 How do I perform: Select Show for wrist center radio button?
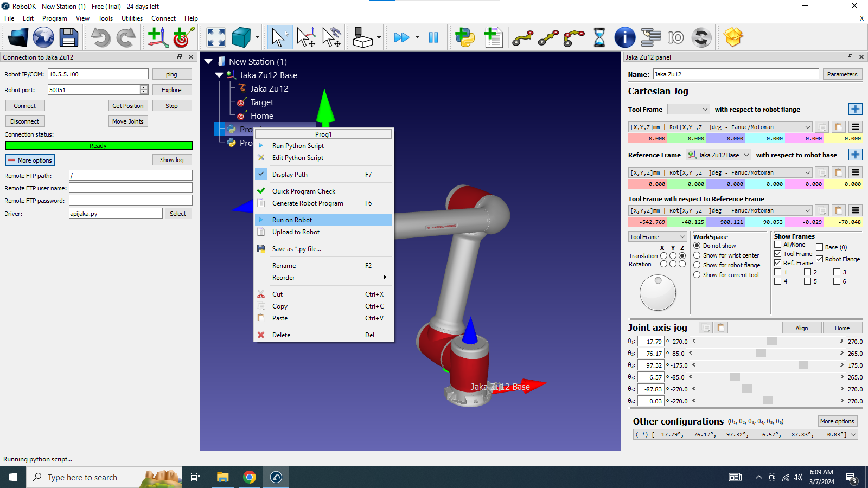click(x=697, y=255)
